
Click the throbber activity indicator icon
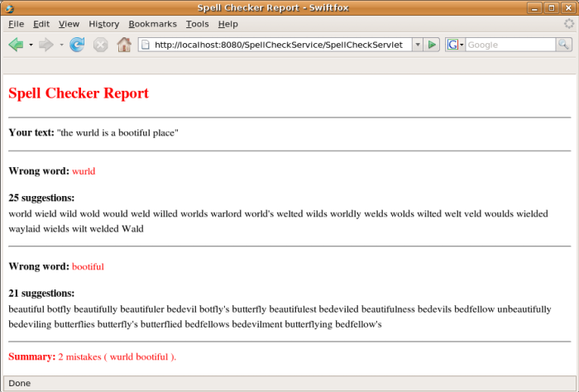tap(569, 24)
